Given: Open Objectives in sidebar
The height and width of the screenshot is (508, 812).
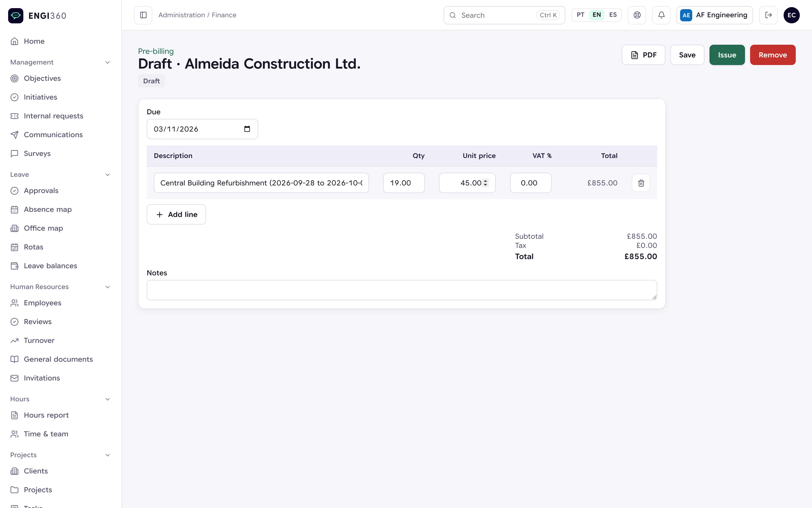Looking at the screenshot, I should 60,78.
